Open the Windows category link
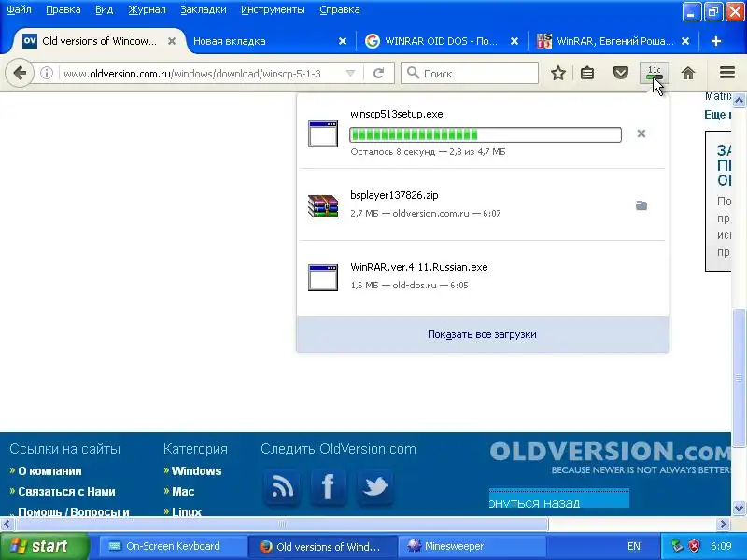The height and width of the screenshot is (560, 747). tap(196, 471)
